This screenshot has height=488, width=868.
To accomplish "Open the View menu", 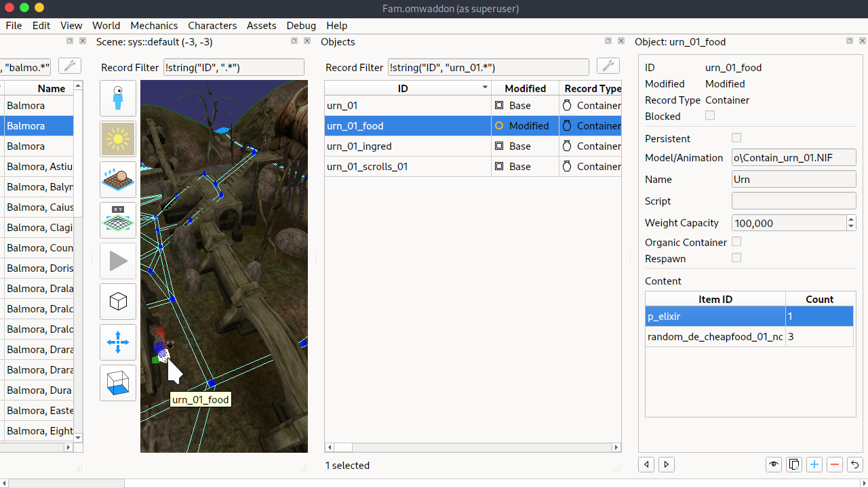I will pyautogui.click(x=71, y=25).
